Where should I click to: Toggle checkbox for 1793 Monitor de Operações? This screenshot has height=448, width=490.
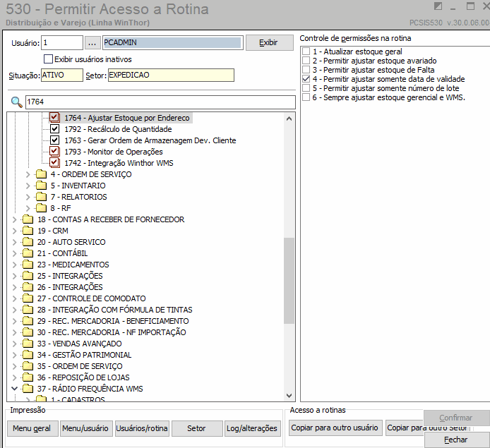[54, 152]
